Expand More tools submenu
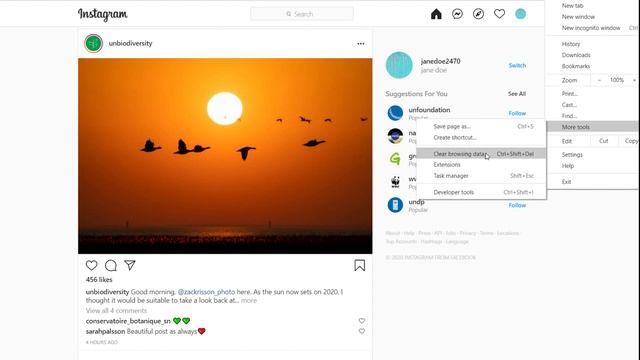Screen dimensions: 640x360 tap(593, 127)
